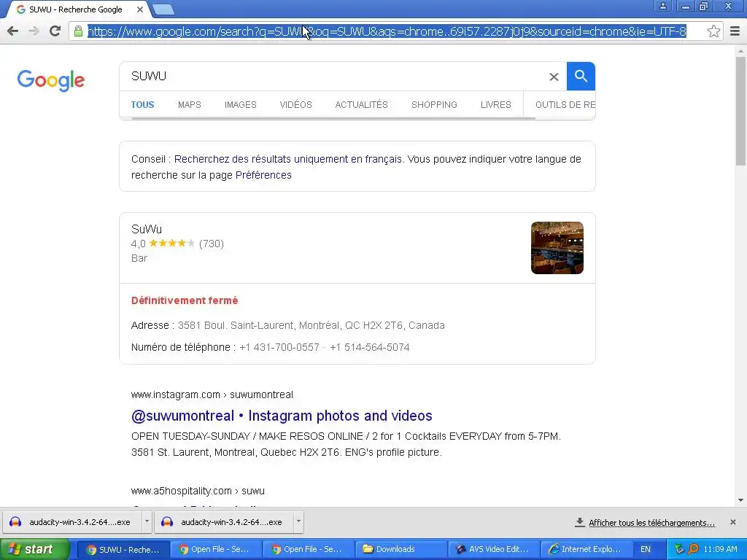Click phone number +1 514-564-5074
The width and height of the screenshot is (747, 560).
click(x=370, y=347)
